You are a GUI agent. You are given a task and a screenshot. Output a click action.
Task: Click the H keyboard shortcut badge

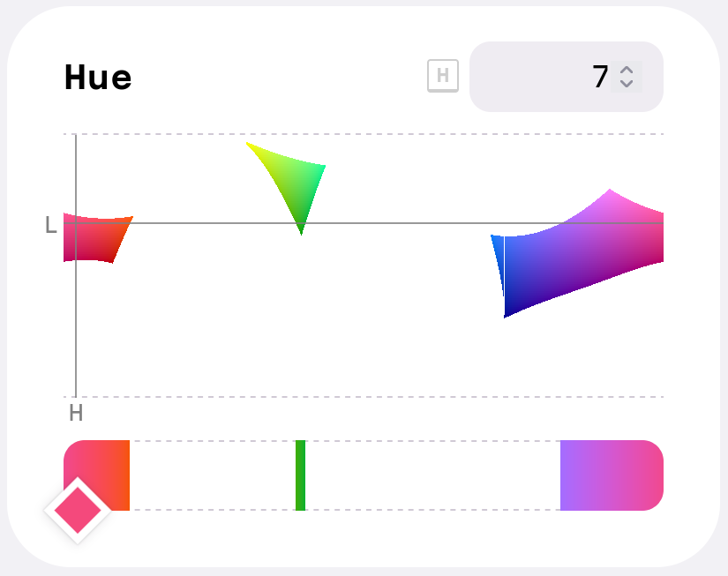pyautogui.click(x=443, y=76)
